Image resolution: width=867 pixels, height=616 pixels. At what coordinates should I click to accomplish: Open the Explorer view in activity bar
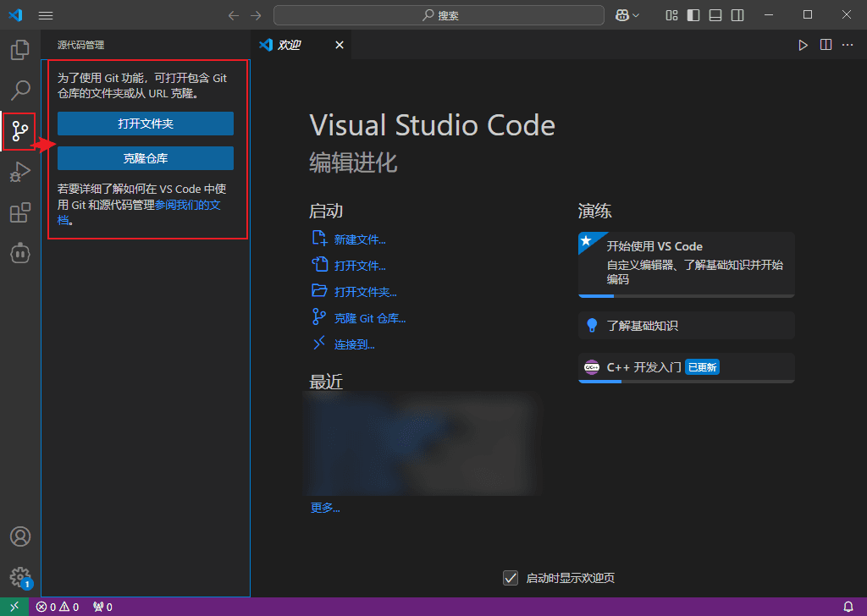(x=20, y=50)
